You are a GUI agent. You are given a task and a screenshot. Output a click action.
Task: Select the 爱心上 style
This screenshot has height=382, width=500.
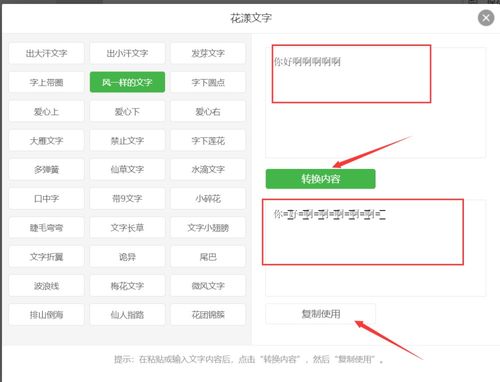point(46,111)
